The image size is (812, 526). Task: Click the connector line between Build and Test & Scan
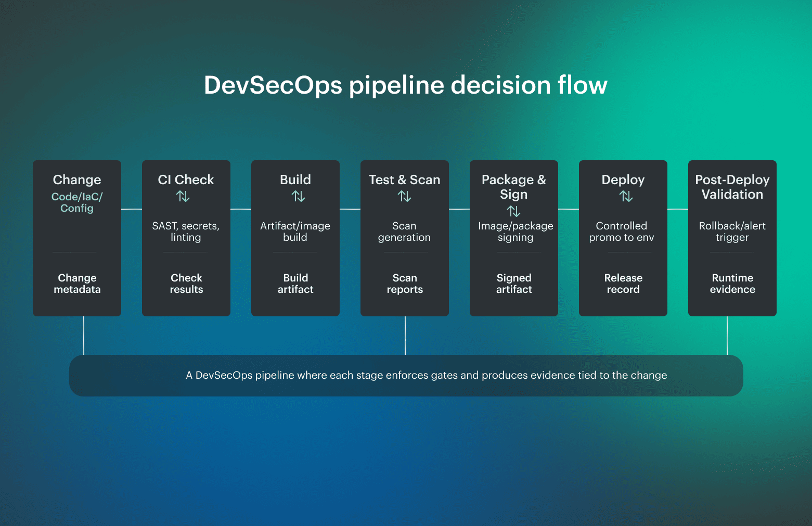point(350,209)
